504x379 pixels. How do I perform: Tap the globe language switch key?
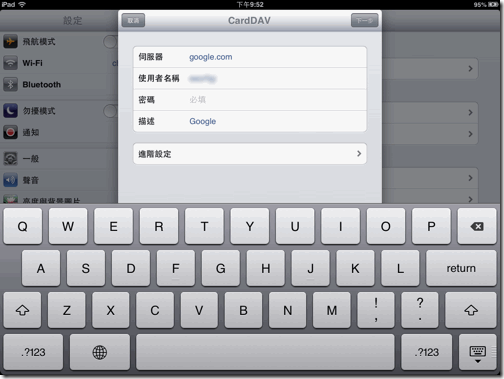[x=100, y=352]
